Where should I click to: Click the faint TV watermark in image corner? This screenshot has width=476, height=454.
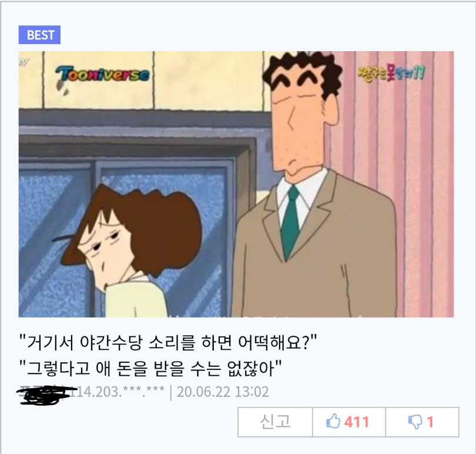click(24, 62)
